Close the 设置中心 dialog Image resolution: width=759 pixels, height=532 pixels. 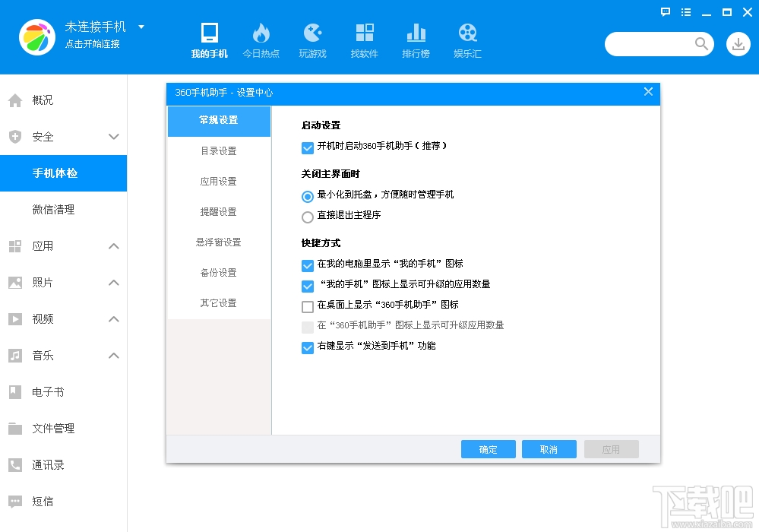point(649,92)
